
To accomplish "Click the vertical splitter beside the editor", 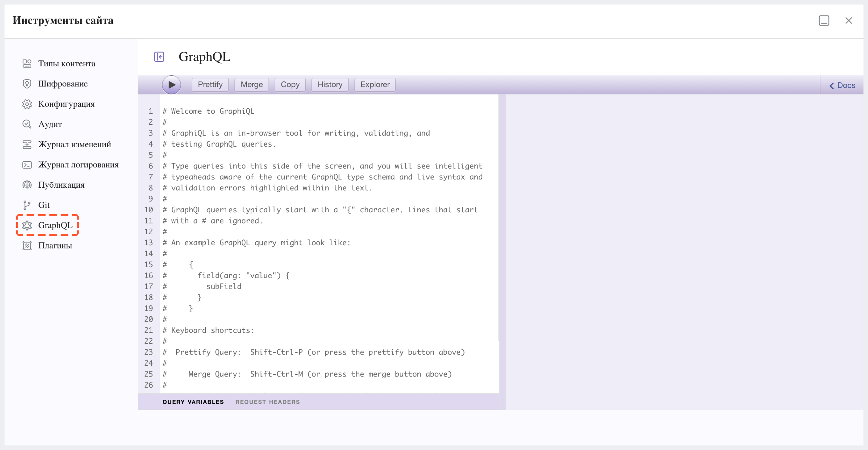I will [502, 252].
